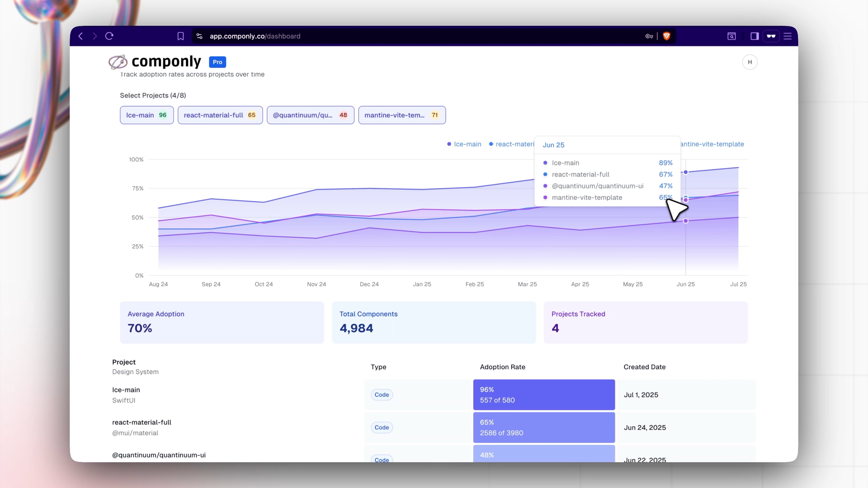This screenshot has height=488, width=868.
Task: Open the react-material-full project row
Action: [x=434, y=427]
